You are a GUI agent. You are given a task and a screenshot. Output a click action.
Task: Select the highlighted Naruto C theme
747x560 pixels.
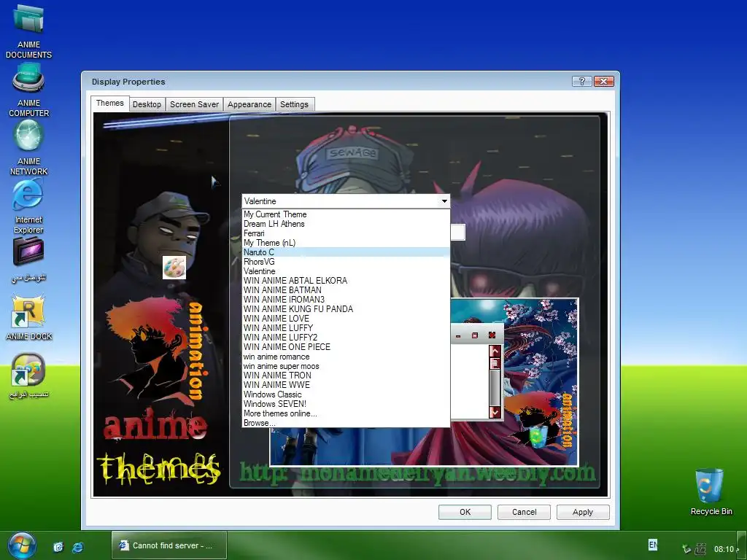click(346, 252)
